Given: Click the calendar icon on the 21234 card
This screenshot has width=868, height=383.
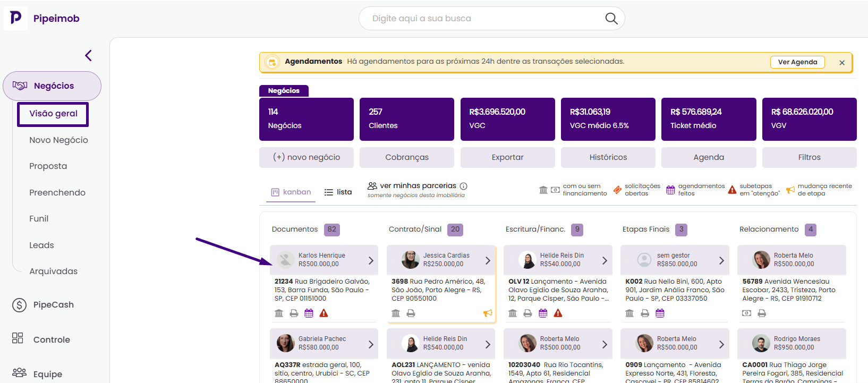Looking at the screenshot, I should [309, 313].
